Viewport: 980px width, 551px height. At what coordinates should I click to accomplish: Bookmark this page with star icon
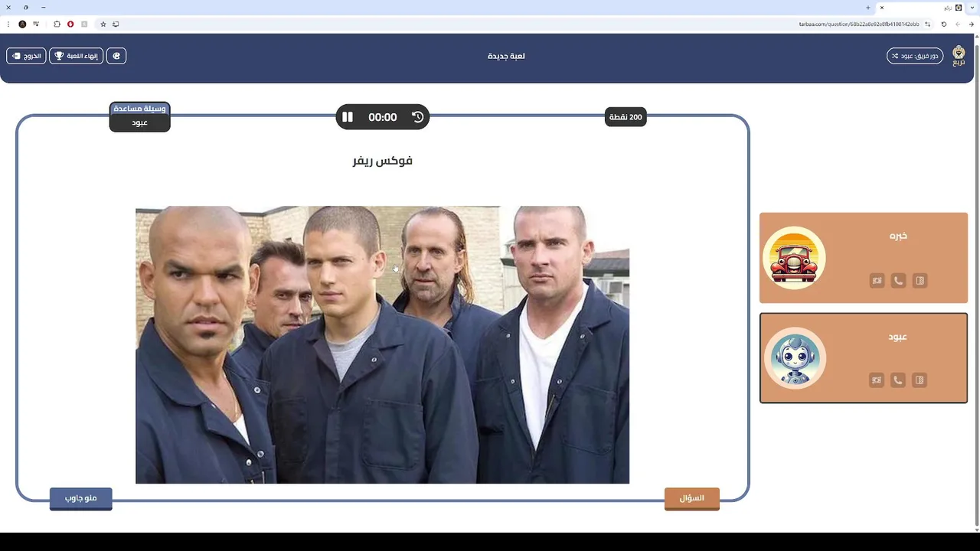103,24
